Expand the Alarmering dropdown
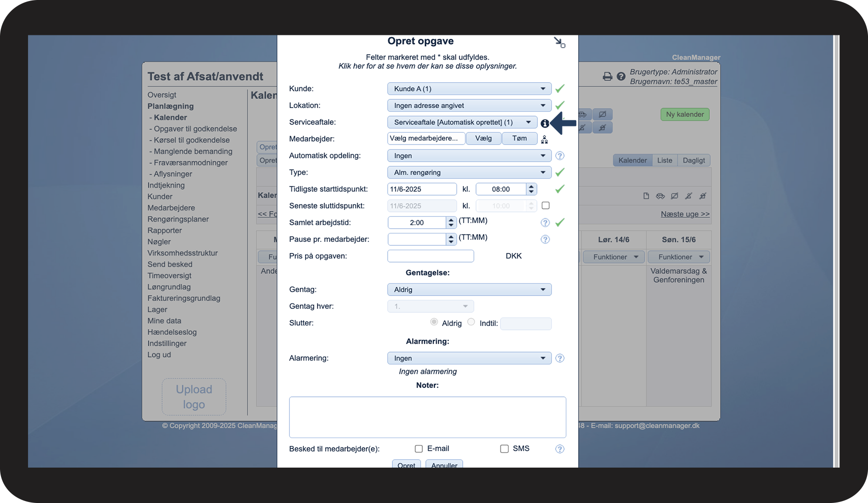This screenshot has height=503, width=868. click(x=469, y=358)
